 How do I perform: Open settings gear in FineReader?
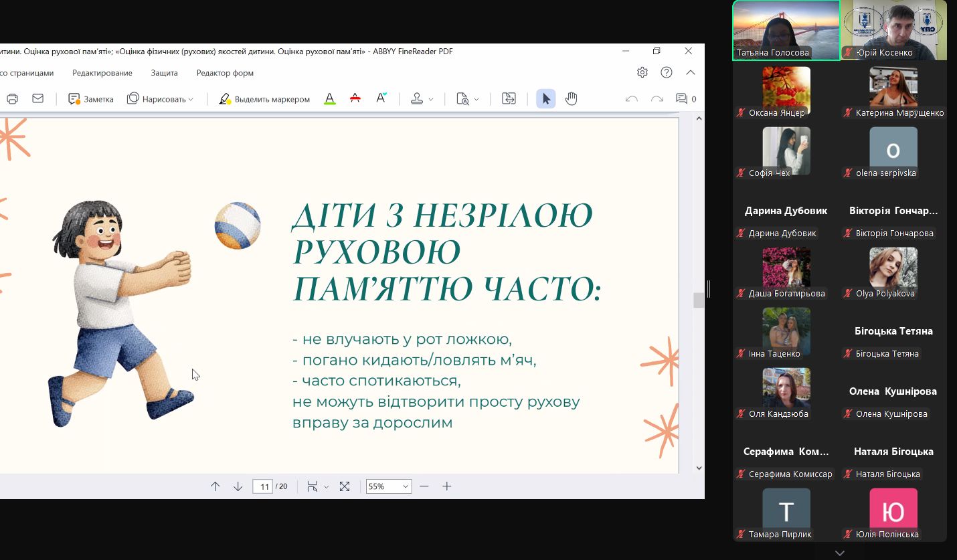tap(642, 72)
